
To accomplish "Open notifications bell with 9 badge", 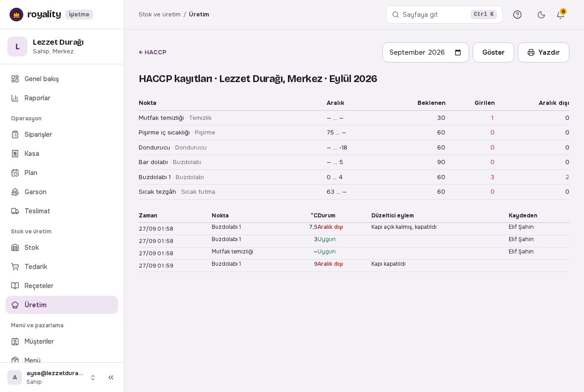I will tap(561, 15).
